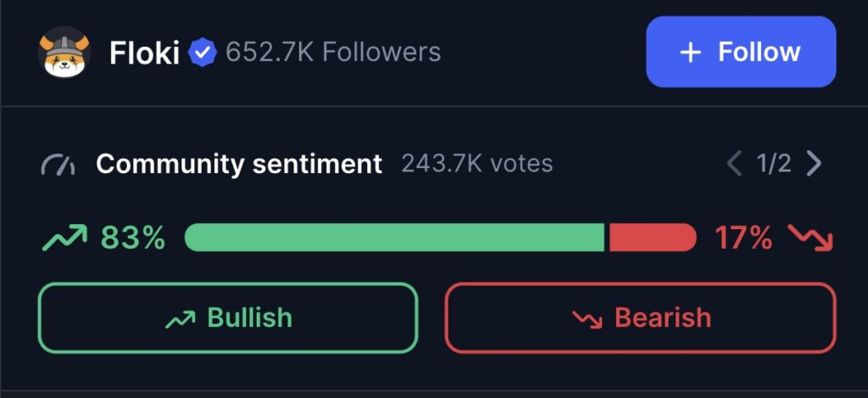Vote Bullish on Floki sentiment
Viewport: 868px width, 398px height.
(x=228, y=317)
